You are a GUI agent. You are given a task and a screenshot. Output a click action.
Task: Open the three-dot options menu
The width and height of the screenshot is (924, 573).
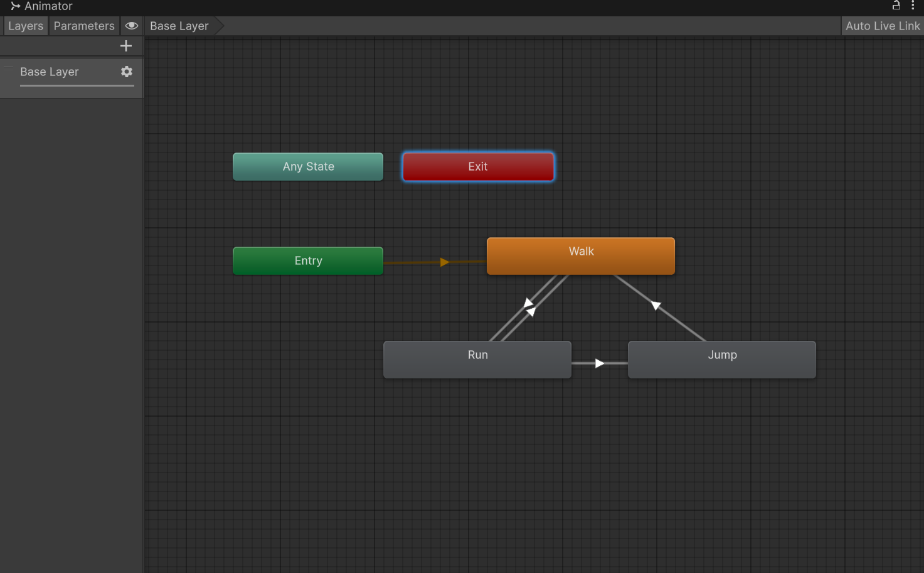tap(913, 6)
